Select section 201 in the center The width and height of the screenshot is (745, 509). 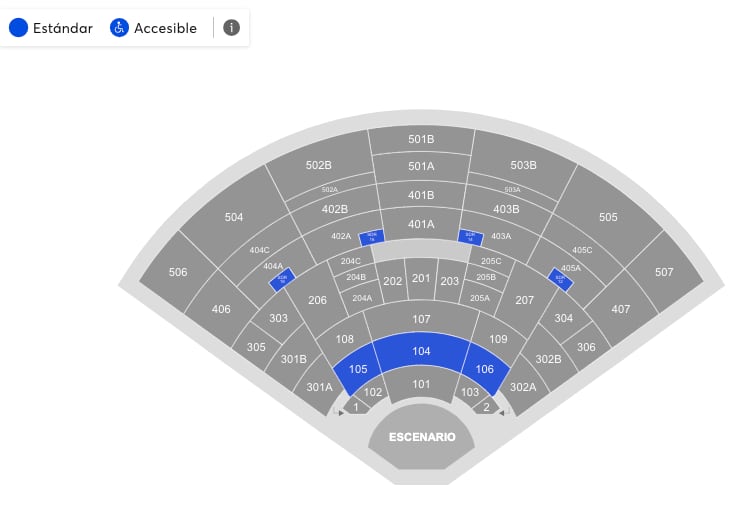point(421,279)
